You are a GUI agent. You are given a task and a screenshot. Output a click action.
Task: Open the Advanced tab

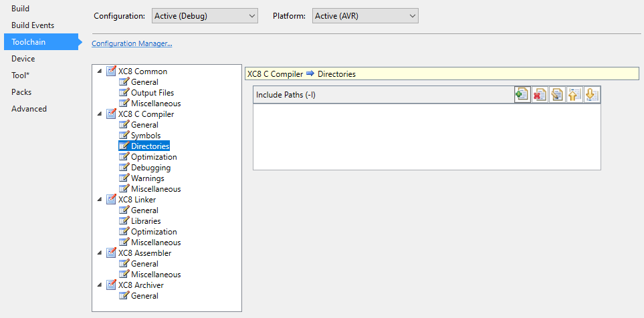29,109
